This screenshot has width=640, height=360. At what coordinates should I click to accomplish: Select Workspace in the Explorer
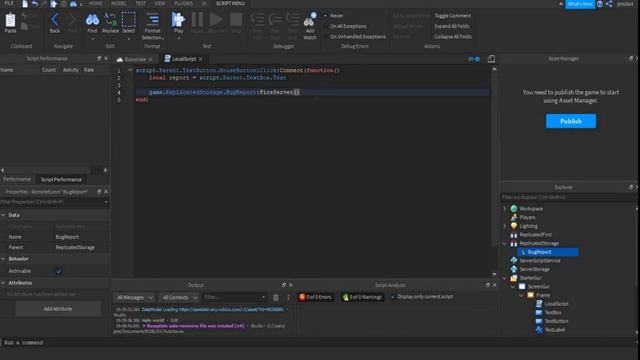coord(531,209)
